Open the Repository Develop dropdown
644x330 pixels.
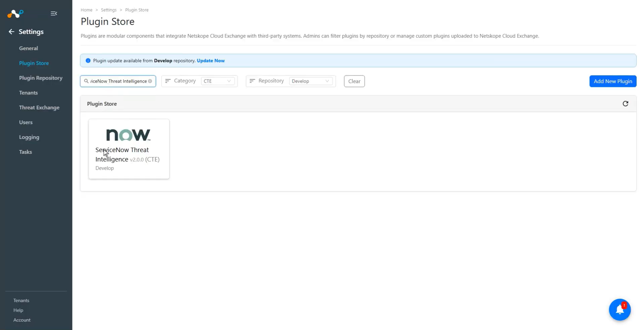tap(310, 81)
